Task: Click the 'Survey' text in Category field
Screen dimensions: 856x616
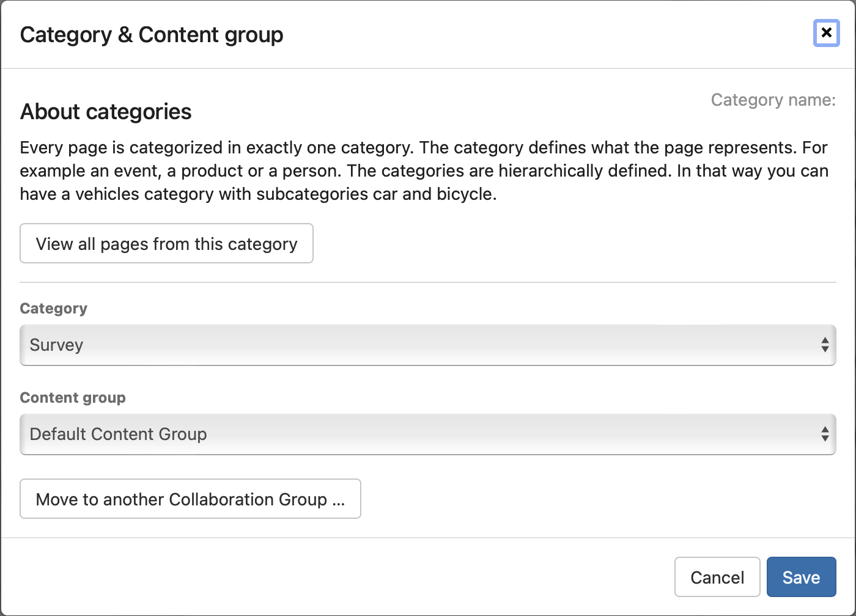Action: click(x=56, y=345)
